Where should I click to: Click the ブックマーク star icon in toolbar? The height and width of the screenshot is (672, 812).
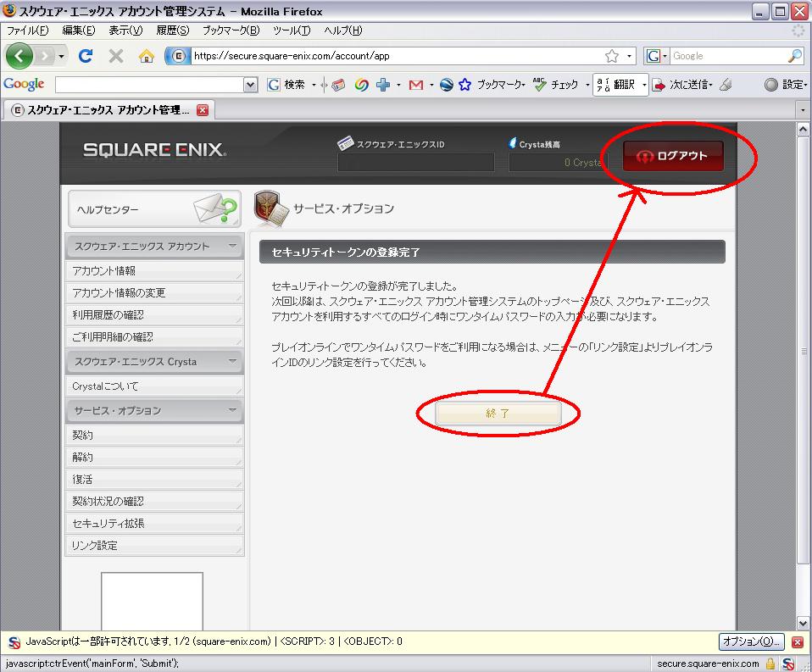pos(464,85)
